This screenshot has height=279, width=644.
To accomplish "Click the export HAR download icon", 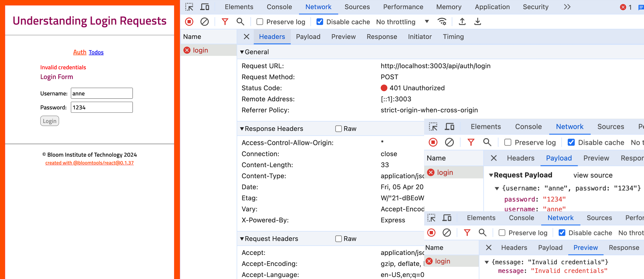I will pos(477,22).
